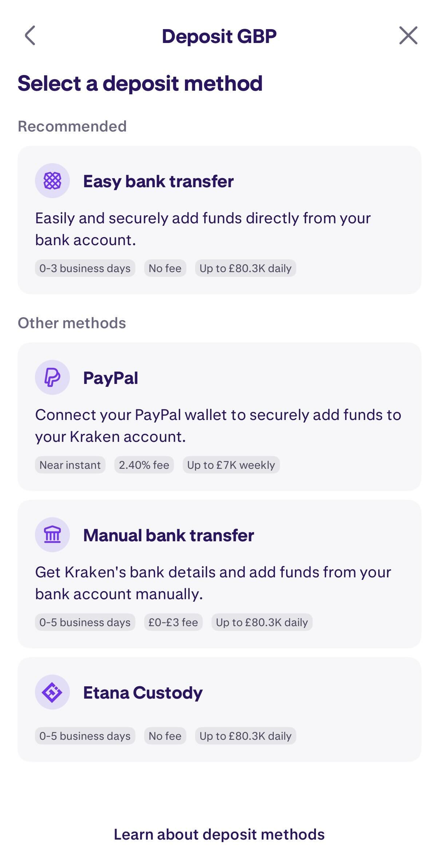The width and height of the screenshot is (439, 868).
Task: Click the Manual bank transfer bank icon
Action: (x=52, y=535)
